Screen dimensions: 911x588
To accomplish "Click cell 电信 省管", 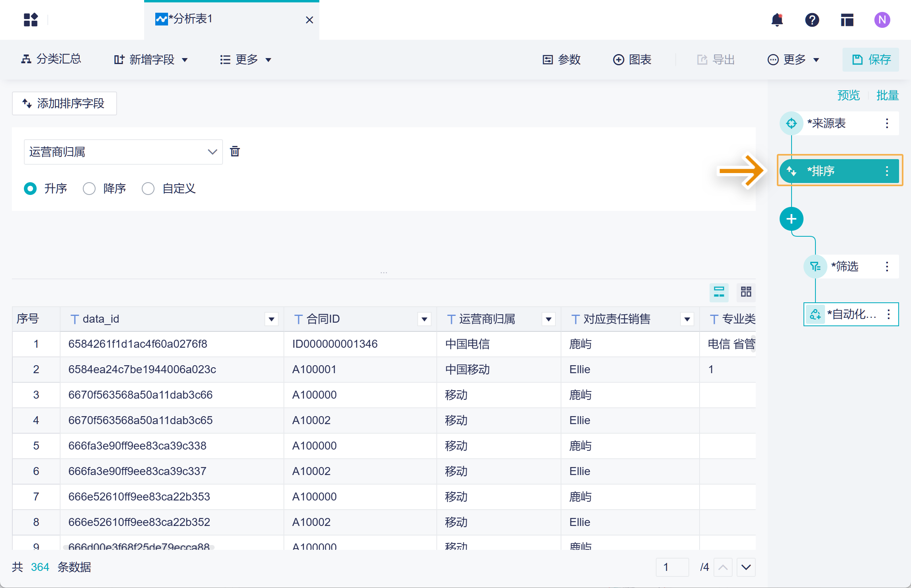I will (727, 344).
